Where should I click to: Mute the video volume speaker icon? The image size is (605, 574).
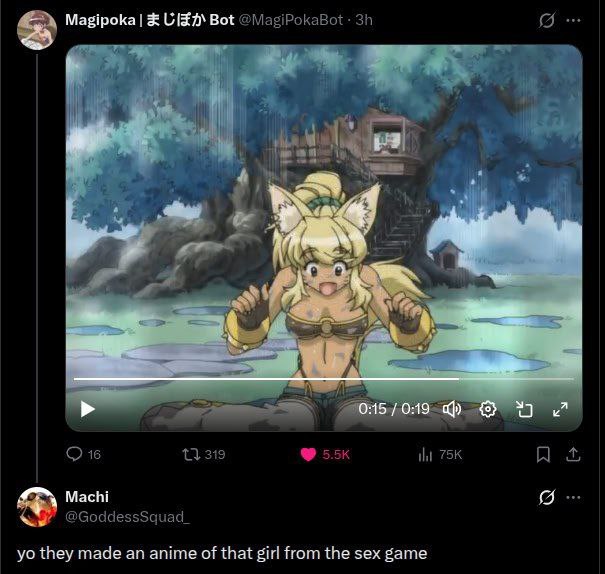tap(452, 409)
